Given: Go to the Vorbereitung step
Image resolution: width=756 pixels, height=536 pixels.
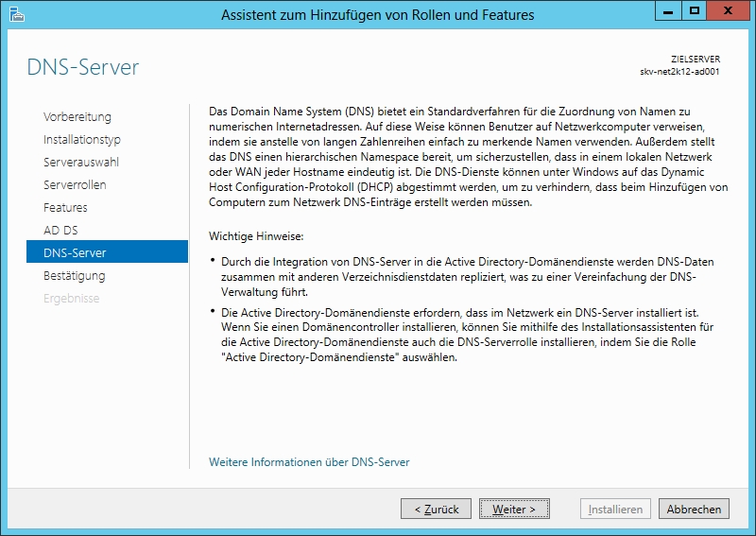Looking at the screenshot, I should click(77, 117).
